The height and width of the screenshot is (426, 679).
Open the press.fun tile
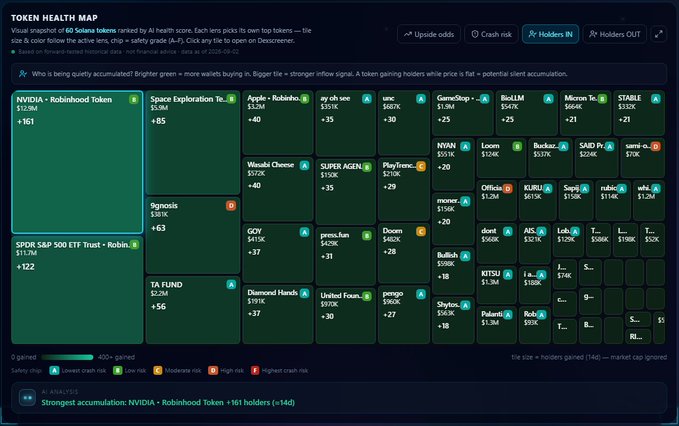[346, 256]
